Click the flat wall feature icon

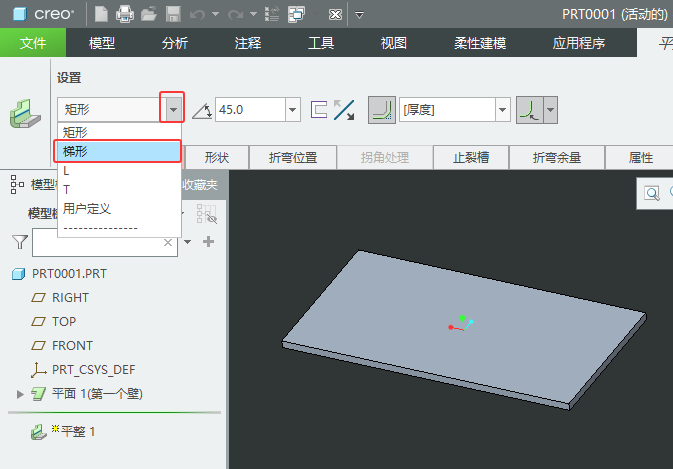point(25,114)
